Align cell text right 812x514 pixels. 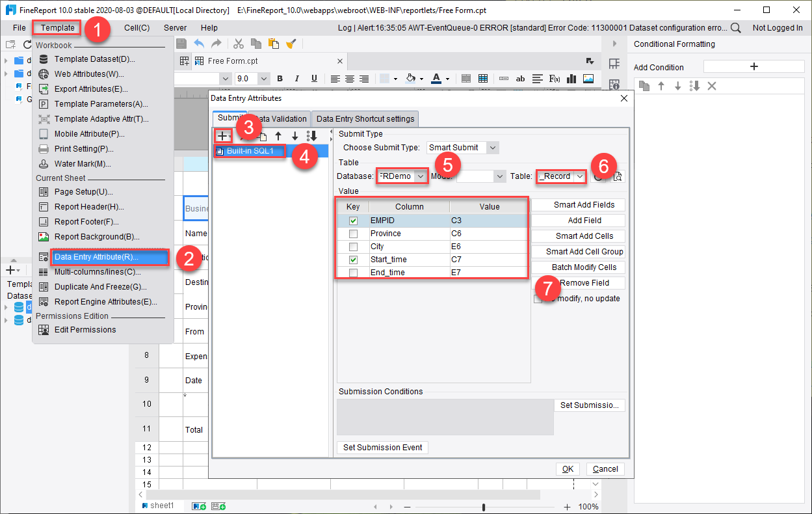364,79
